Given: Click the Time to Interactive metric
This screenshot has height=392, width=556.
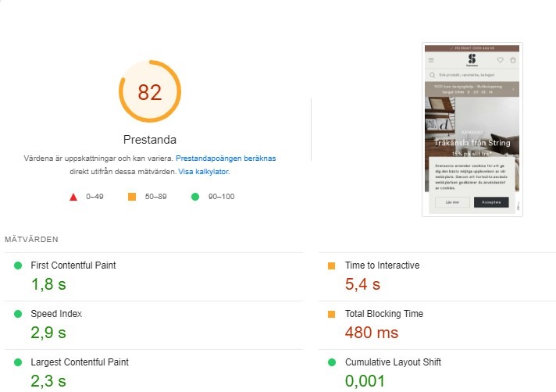Looking at the screenshot, I should [382, 265].
